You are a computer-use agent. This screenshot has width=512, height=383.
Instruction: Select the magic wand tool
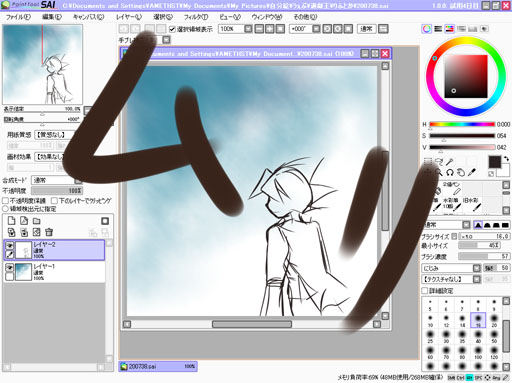coord(450,162)
